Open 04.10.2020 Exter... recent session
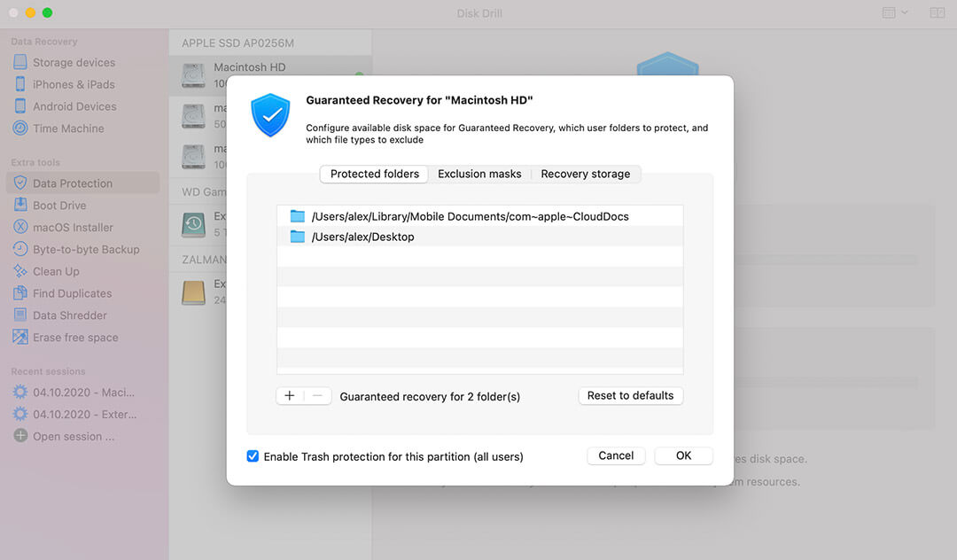Screen dimensions: 957x560 tap(84, 414)
